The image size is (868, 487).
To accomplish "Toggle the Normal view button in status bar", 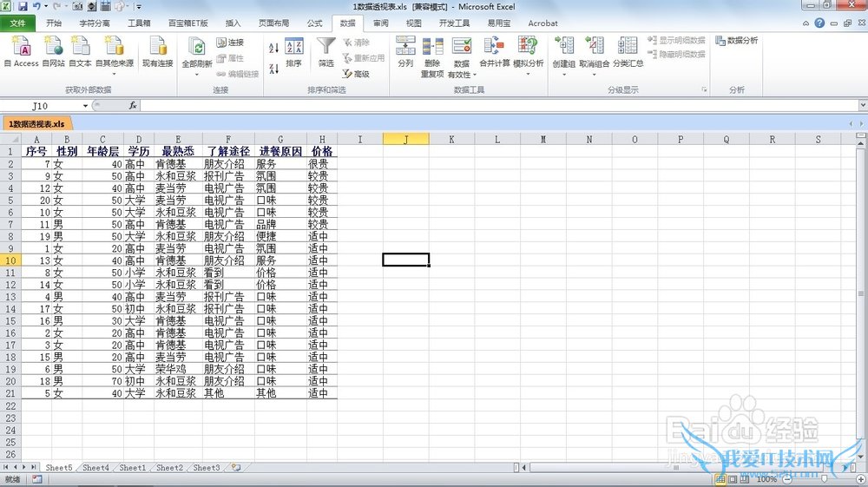I will coord(720,479).
